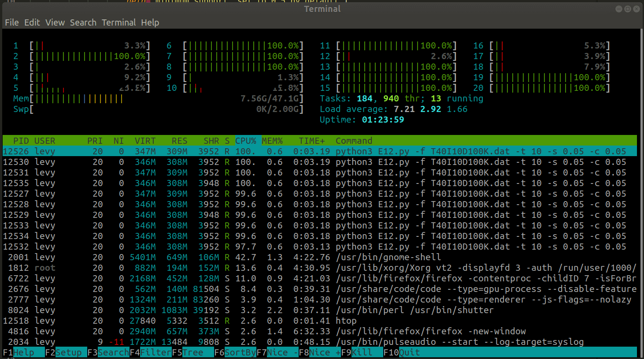Image resolution: width=644 pixels, height=359 pixels.
Task: Select process row with PID 12531
Action: [320, 172]
